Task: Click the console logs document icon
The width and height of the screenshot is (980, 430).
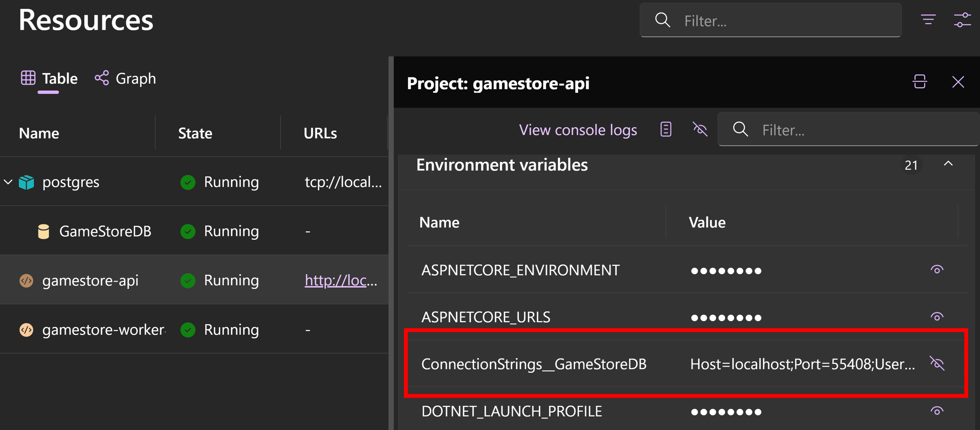Action: (x=666, y=129)
